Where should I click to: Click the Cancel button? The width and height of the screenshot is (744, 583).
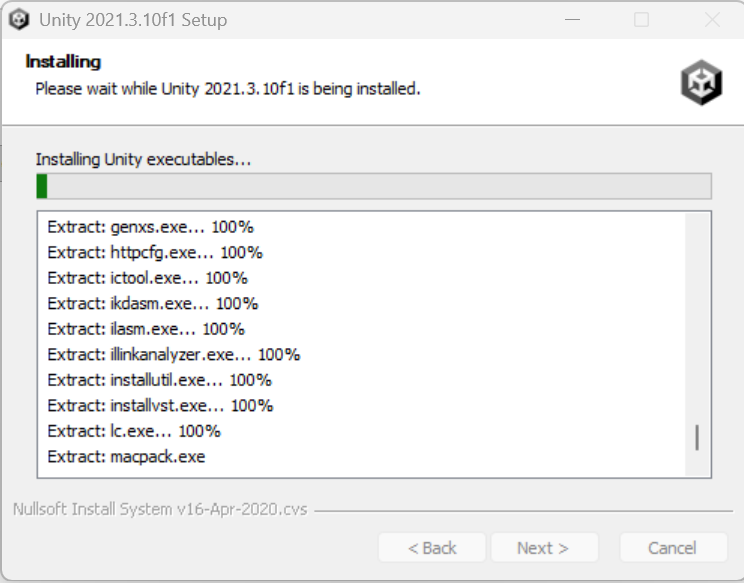tap(673, 548)
